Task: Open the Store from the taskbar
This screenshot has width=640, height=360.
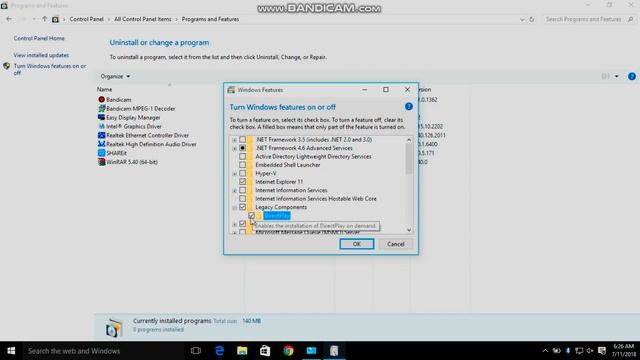Action: pos(265,351)
